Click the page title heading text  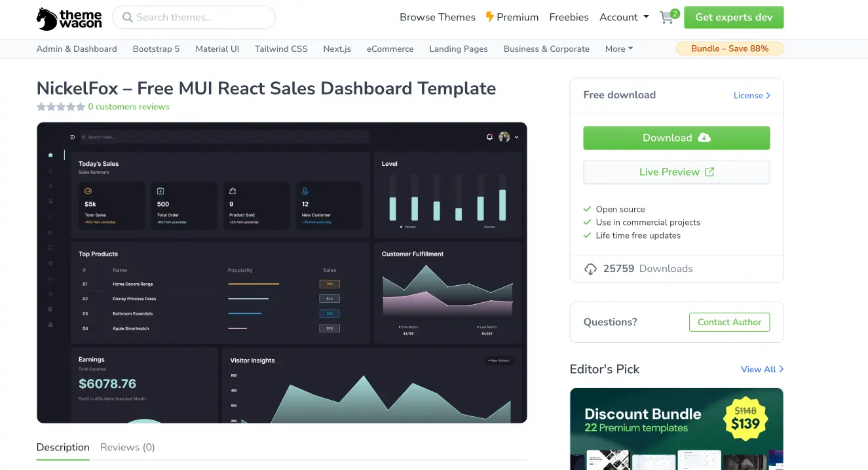(x=266, y=88)
